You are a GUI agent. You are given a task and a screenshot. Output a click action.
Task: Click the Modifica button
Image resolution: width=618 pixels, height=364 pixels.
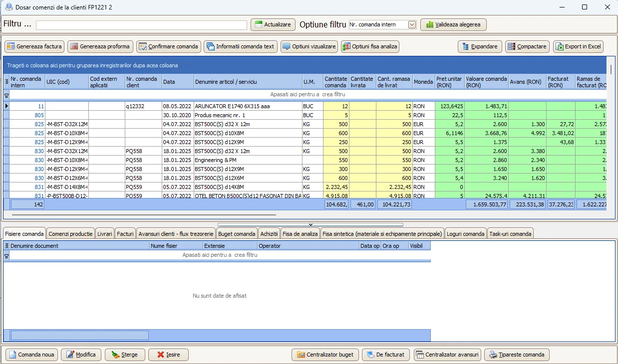(81, 355)
